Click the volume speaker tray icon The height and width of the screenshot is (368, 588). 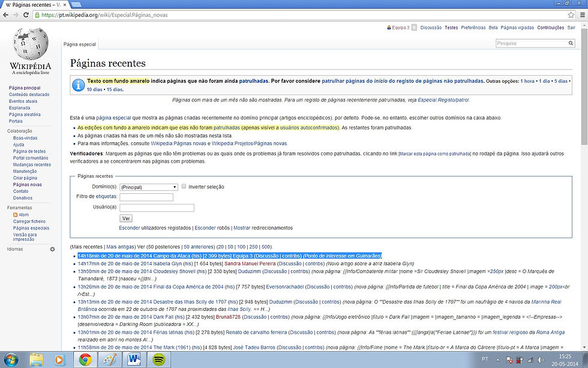(x=541, y=360)
